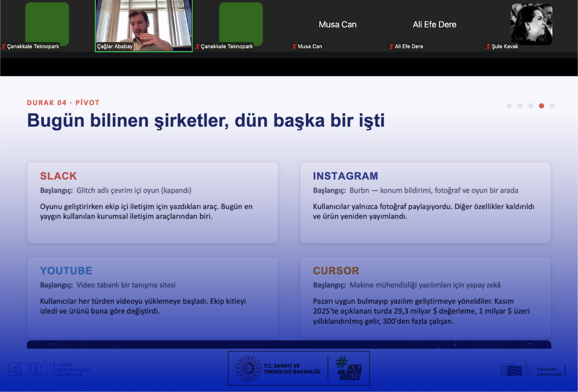The height and width of the screenshot is (392, 578).
Task: Click the "T.C. SANAYİ VE TEKNOLOJİ BAKANLIĞI" text
Action: [x=292, y=369]
